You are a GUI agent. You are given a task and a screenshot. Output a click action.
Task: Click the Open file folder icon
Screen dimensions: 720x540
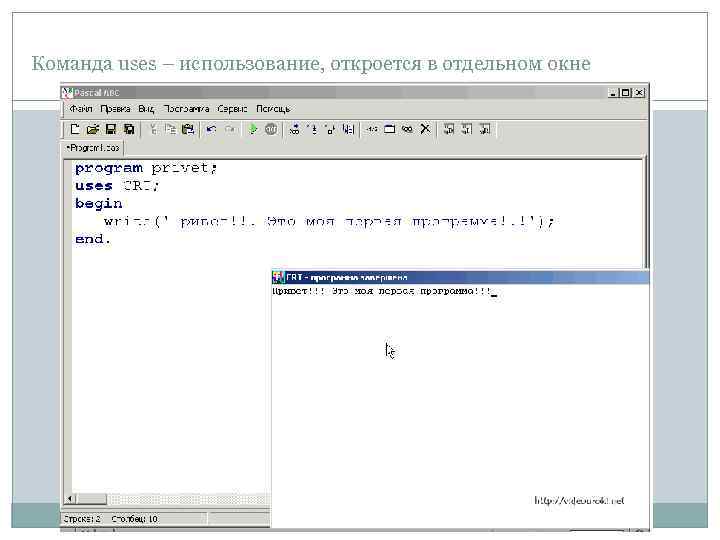[93, 129]
